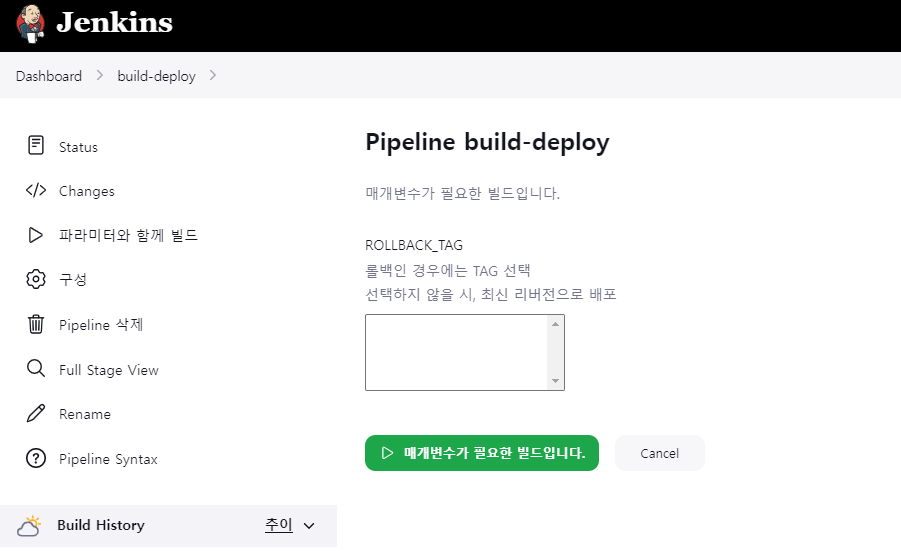
Task: Expand the chevron after Dashboard breadcrumb
Action: pyautogui.click(x=100, y=75)
